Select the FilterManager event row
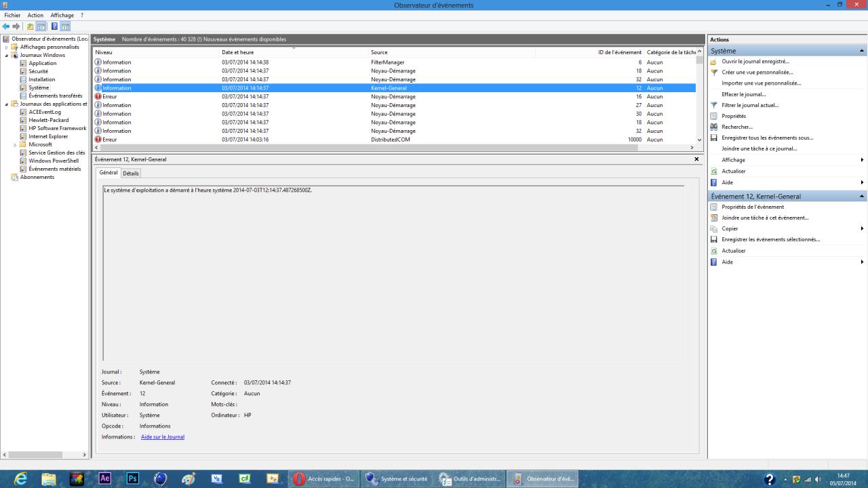Image resolution: width=868 pixels, height=488 pixels. [x=395, y=62]
